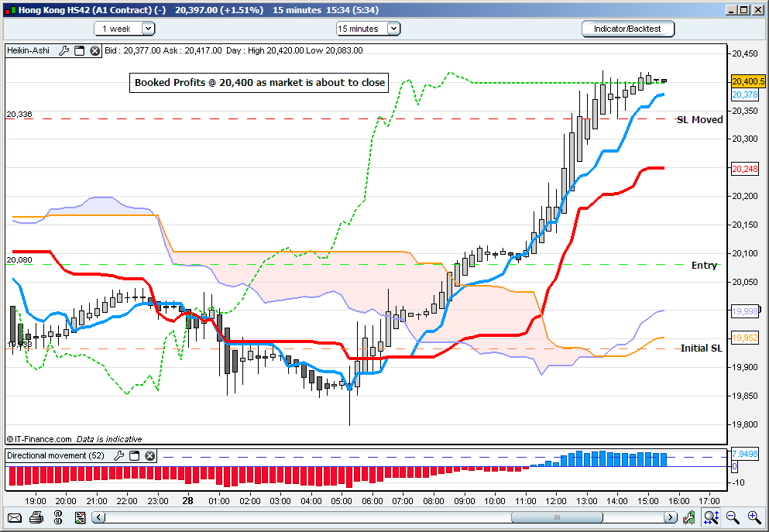Click the Indicator/Backtest button
Screen dimensions: 769x532
[628, 29]
